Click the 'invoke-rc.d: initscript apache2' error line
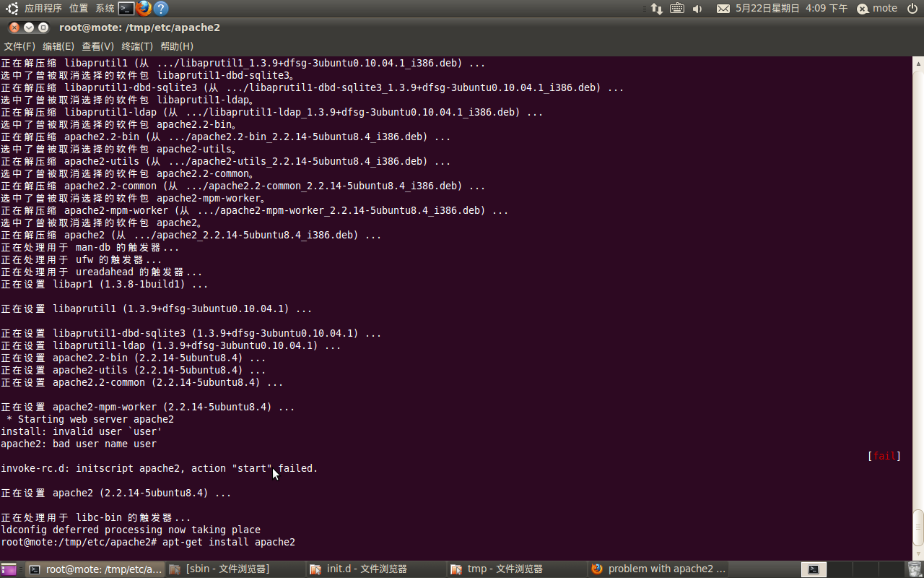Screen dimensions: 924x578 [x=160, y=468]
